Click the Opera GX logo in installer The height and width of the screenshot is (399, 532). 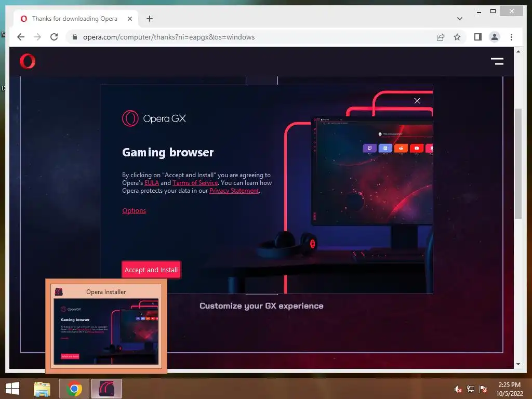[154, 118]
